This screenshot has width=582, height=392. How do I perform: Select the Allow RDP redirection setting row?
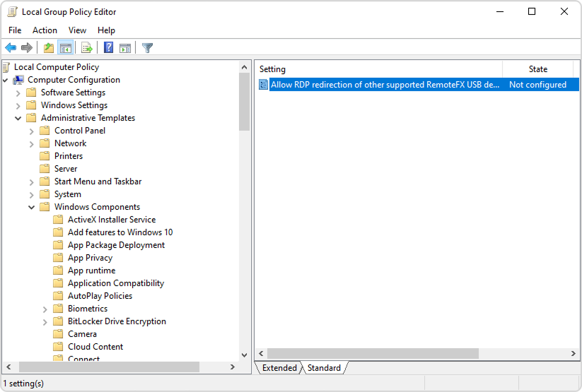coord(419,85)
